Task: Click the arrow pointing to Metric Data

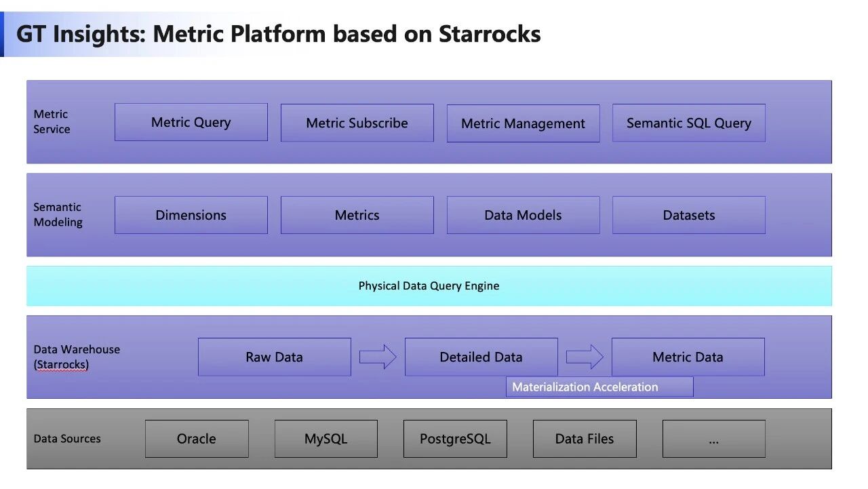Action: tap(585, 357)
